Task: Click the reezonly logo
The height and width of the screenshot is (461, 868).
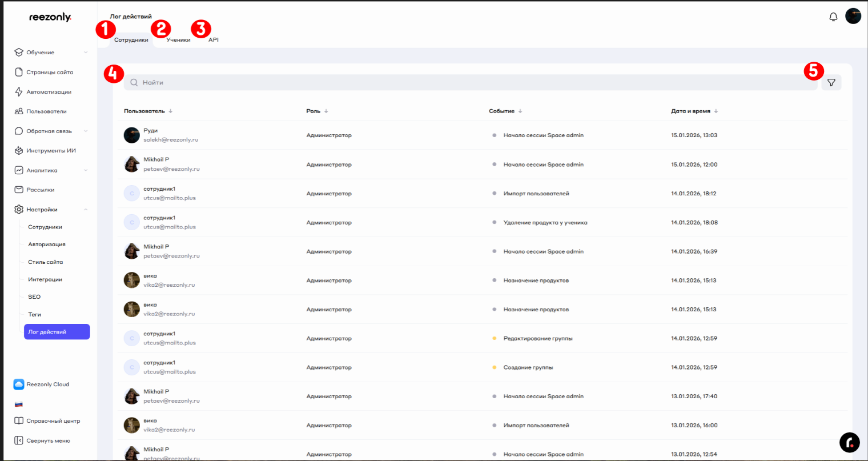Action: coord(50,18)
